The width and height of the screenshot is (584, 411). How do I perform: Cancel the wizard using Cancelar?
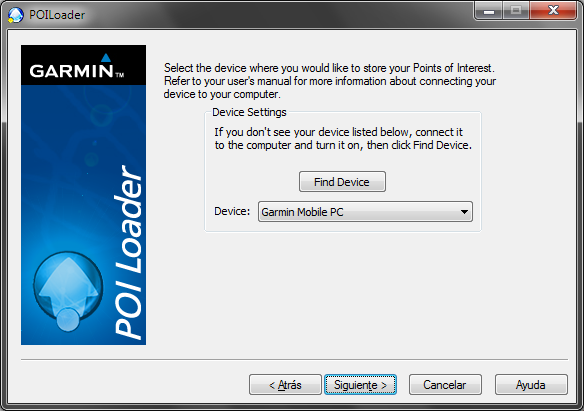pos(445,385)
